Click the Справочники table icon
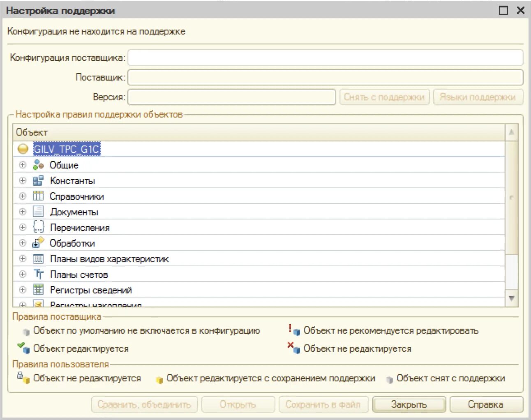Image resolution: width=531 pixels, height=420 pixels. tap(38, 196)
